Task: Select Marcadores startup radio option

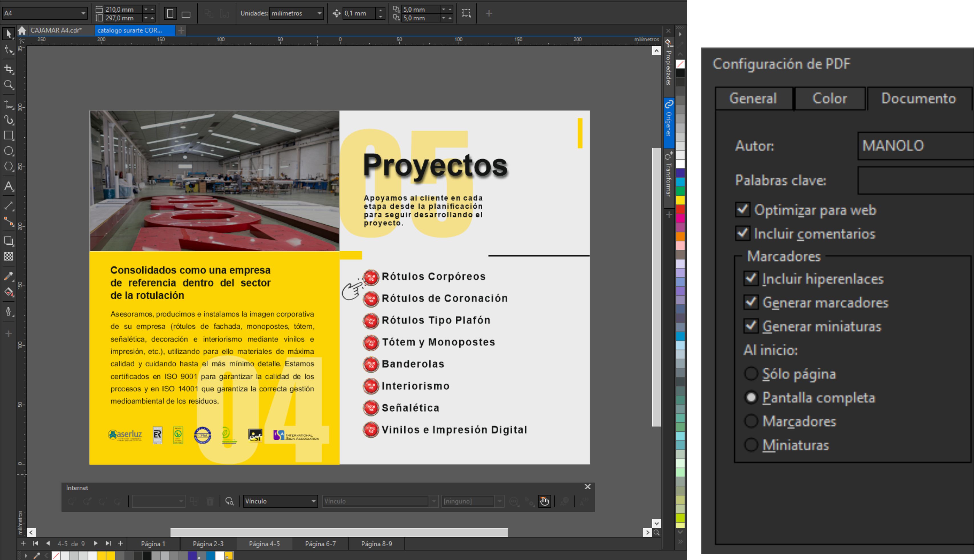Action: click(751, 421)
